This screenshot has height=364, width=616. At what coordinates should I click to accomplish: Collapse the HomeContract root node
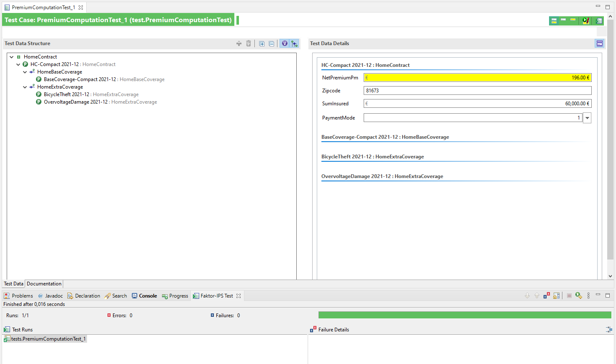(10, 56)
